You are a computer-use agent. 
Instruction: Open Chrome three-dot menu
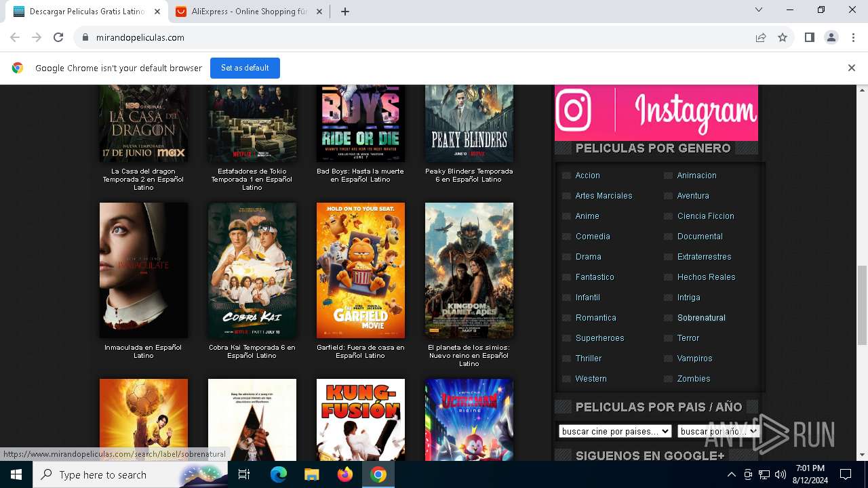tap(853, 38)
